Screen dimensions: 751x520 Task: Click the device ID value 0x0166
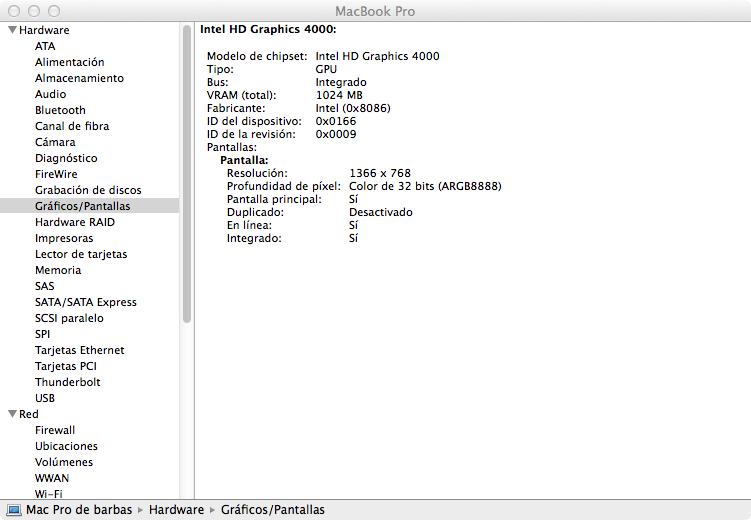pos(336,121)
